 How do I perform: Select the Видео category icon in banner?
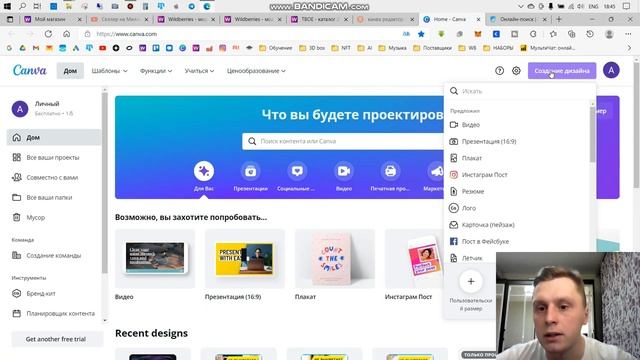[x=344, y=171]
